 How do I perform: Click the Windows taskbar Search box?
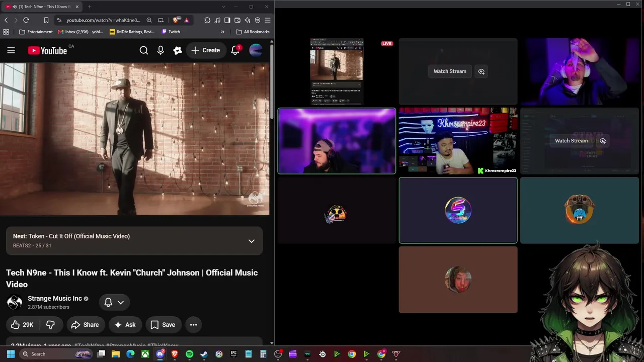[x=56, y=354]
